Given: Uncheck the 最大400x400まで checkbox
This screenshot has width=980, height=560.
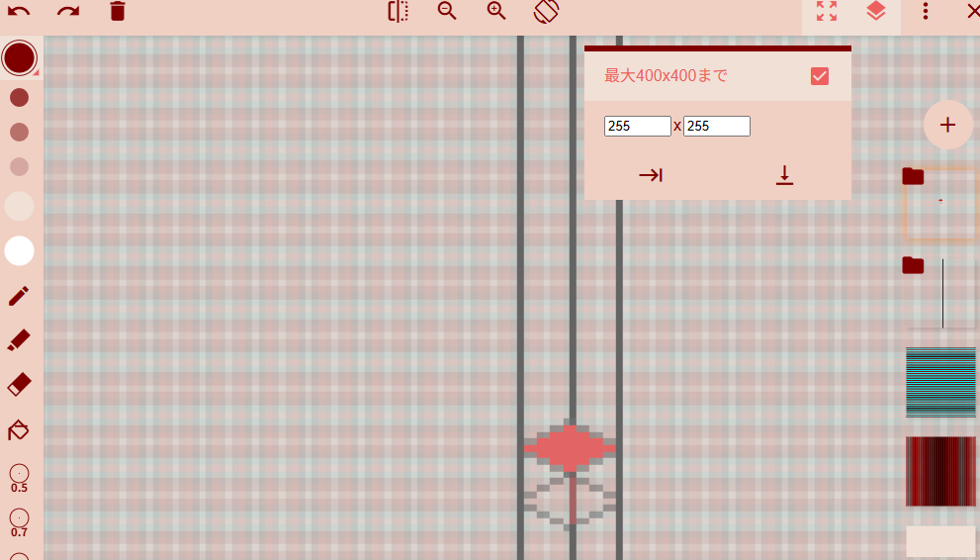Looking at the screenshot, I should (x=819, y=76).
